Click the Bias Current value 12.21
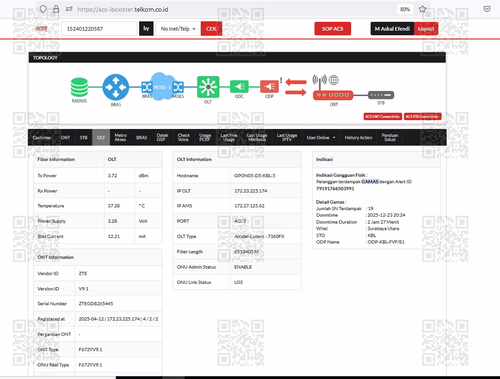The width and height of the screenshot is (500, 379). (x=114, y=236)
